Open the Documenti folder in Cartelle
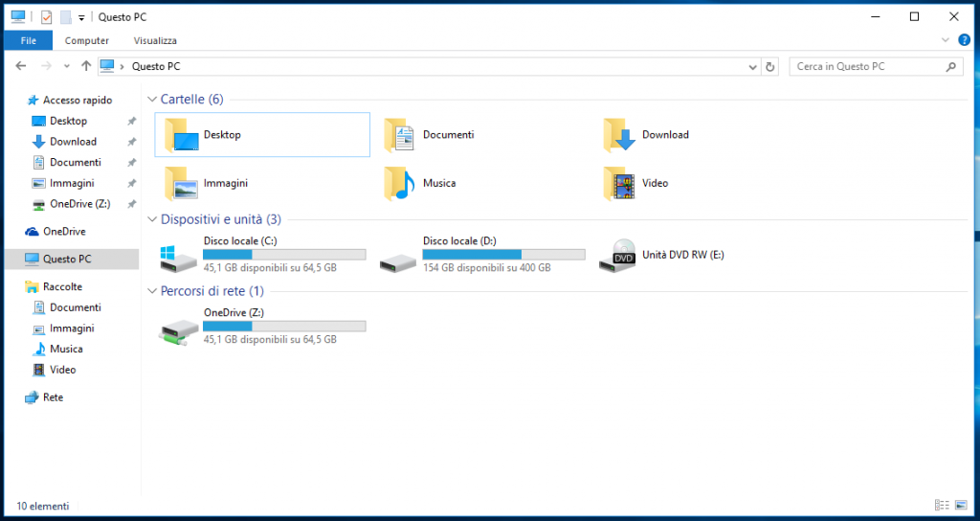 point(430,134)
